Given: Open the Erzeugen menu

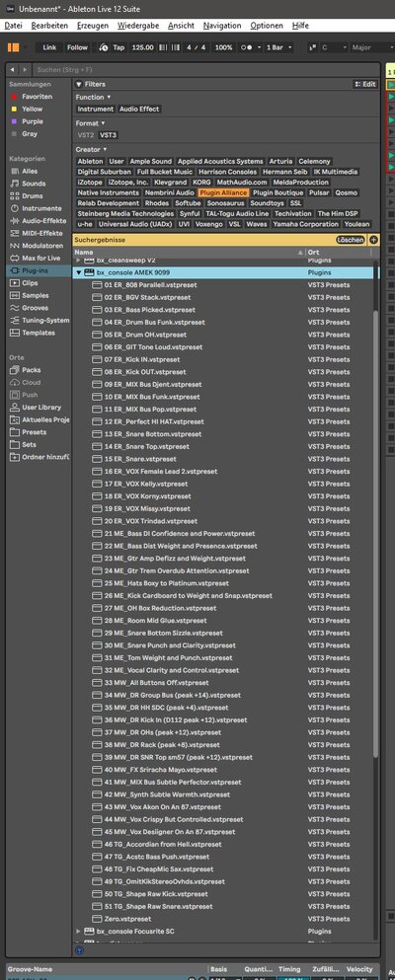Looking at the screenshot, I should tap(93, 26).
